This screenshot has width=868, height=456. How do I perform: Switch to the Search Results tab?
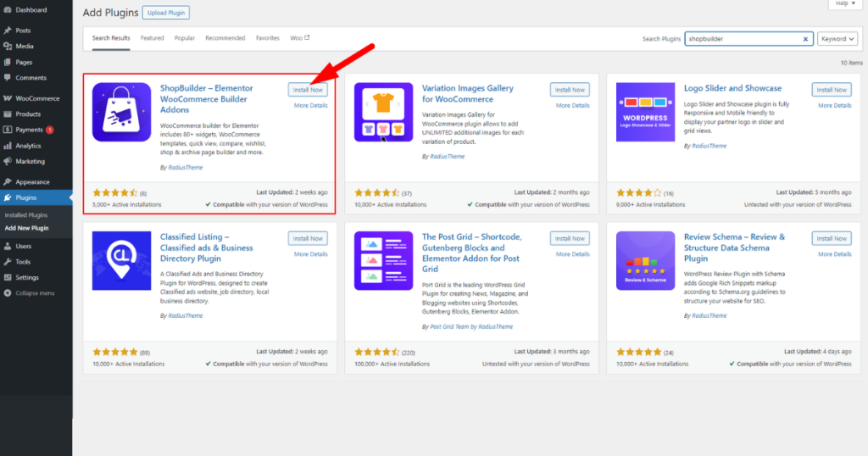point(111,38)
